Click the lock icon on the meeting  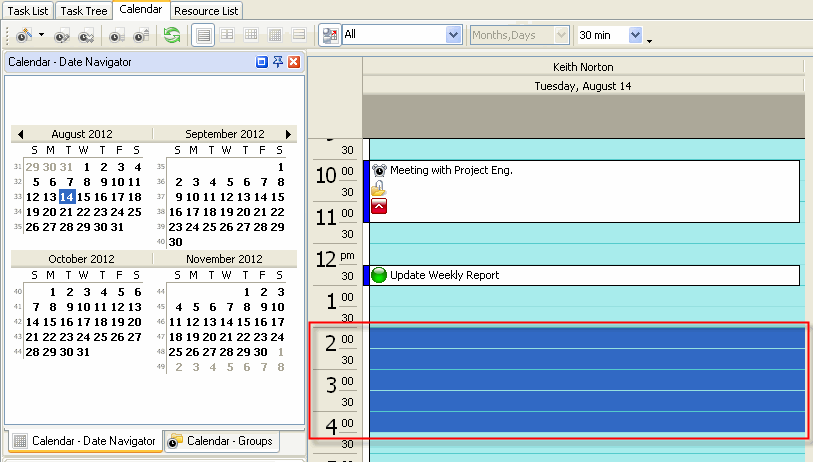pos(379,188)
